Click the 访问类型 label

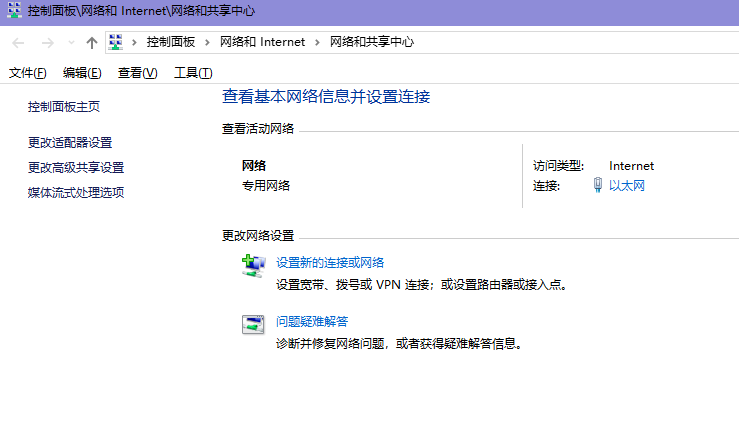coord(558,166)
